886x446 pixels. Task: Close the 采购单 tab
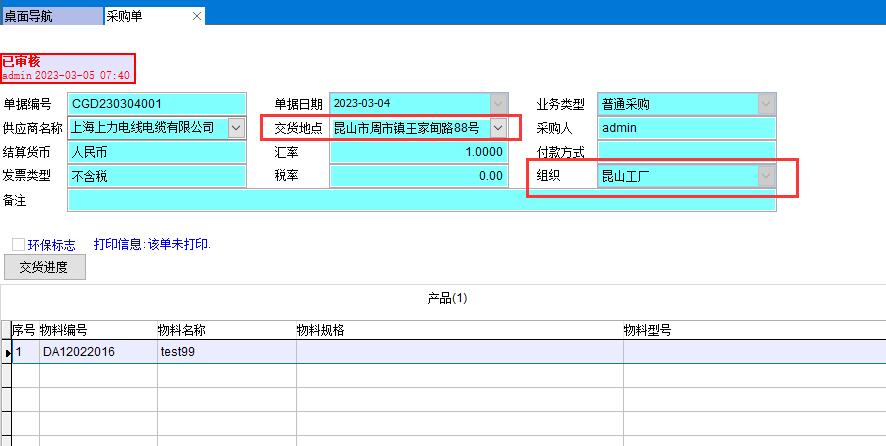[x=196, y=16]
